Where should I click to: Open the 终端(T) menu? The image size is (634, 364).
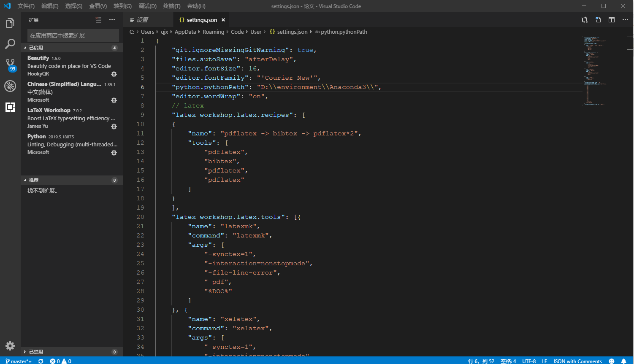pos(172,6)
